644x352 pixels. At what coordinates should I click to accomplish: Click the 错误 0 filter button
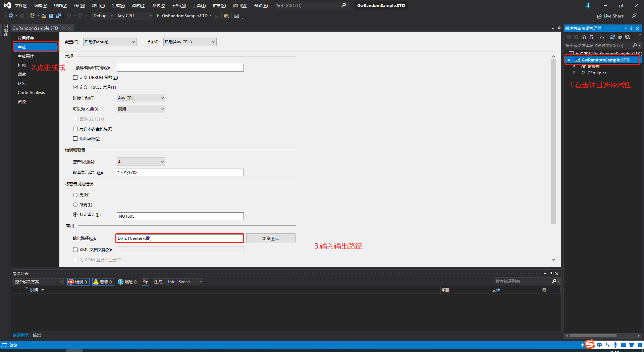[x=78, y=282]
